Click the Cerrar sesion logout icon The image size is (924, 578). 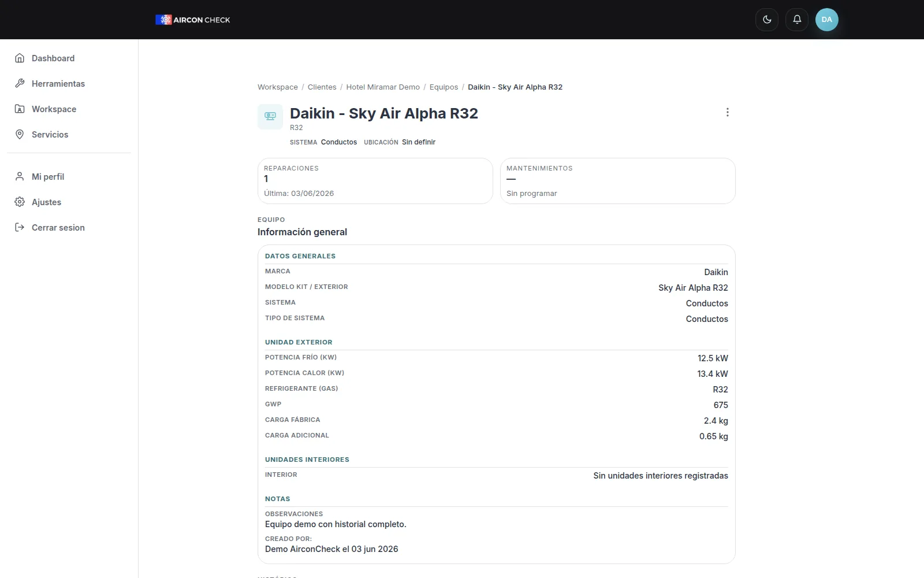coord(20,228)
